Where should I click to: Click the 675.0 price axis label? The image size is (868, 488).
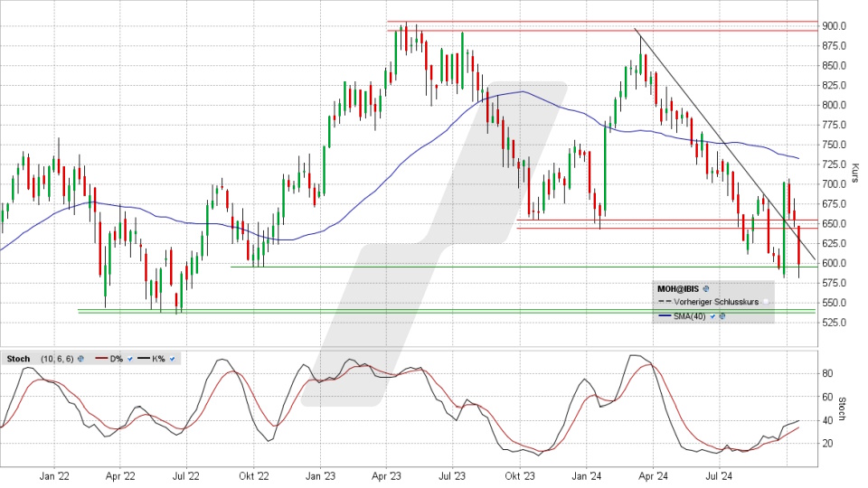[x=834, y=204]
